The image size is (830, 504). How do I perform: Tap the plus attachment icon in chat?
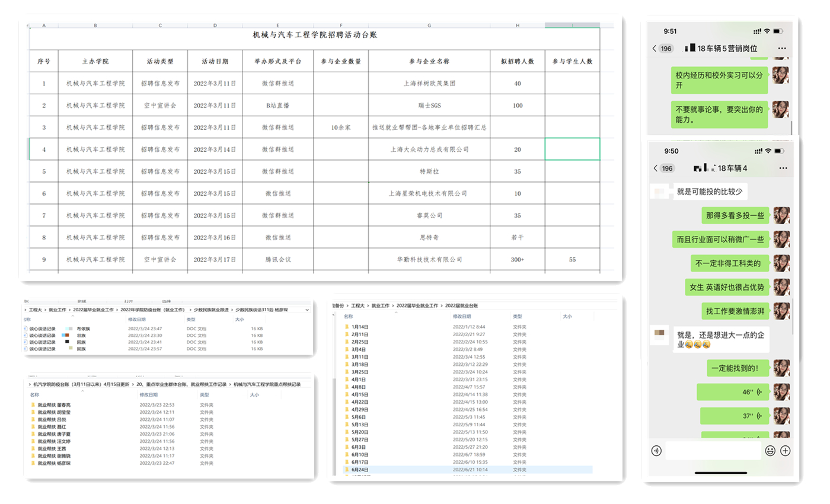pos(786,451)
